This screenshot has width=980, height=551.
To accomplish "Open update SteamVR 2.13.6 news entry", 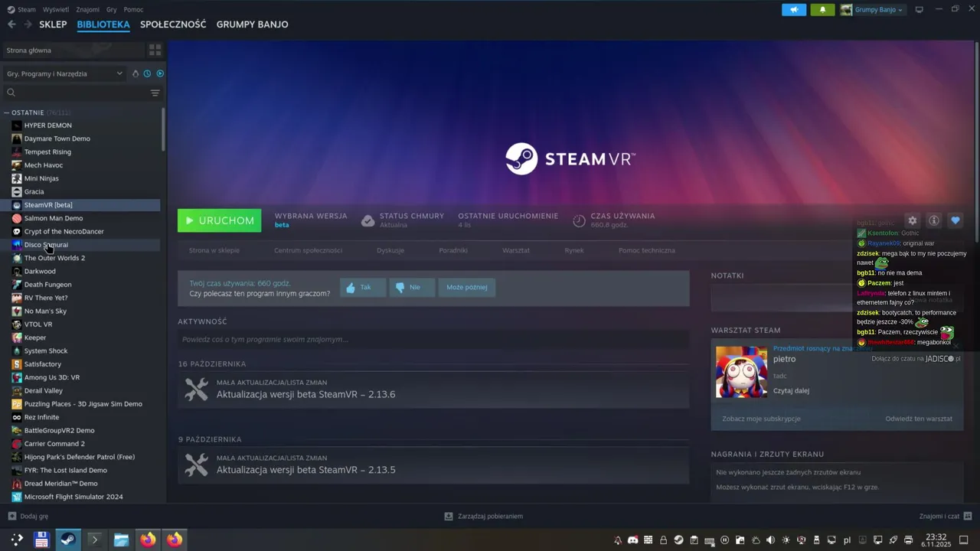I will 433,390.
